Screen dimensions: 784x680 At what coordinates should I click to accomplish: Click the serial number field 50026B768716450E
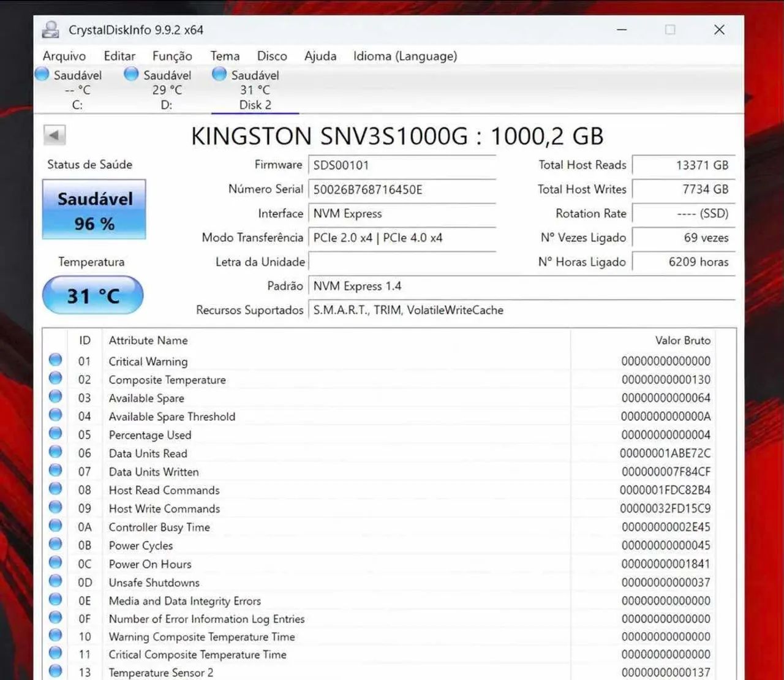pyautogui.click(x=402, y=189)
